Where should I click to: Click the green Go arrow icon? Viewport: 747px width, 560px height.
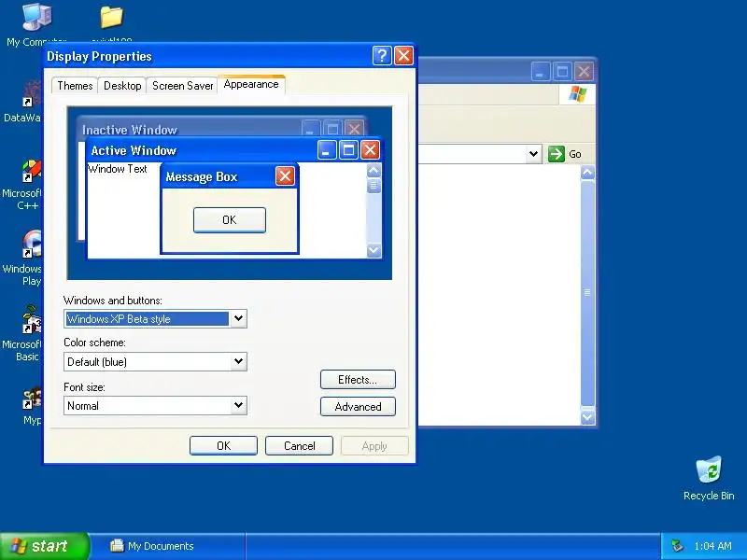point(556,154)
